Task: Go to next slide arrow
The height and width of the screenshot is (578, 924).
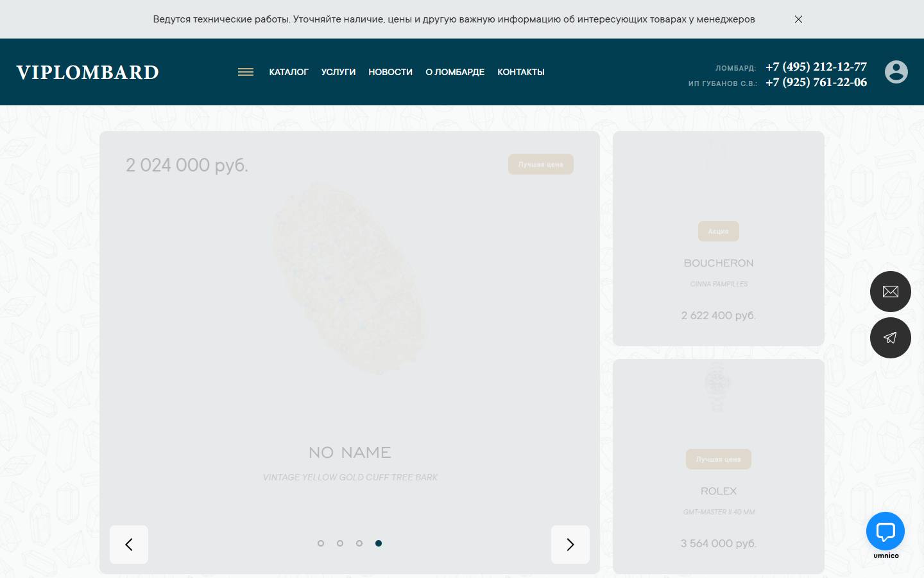Action: 570,545
